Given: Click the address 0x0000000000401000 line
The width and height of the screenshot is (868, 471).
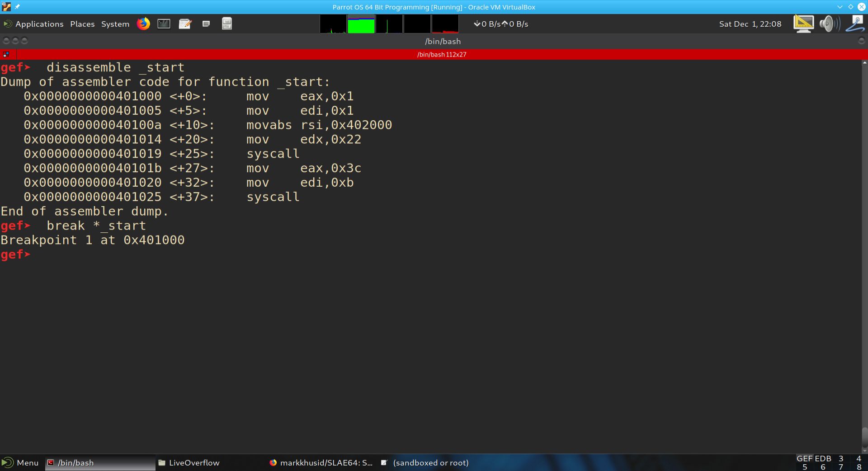Looking at the screenshot, I should click(189, 96).
